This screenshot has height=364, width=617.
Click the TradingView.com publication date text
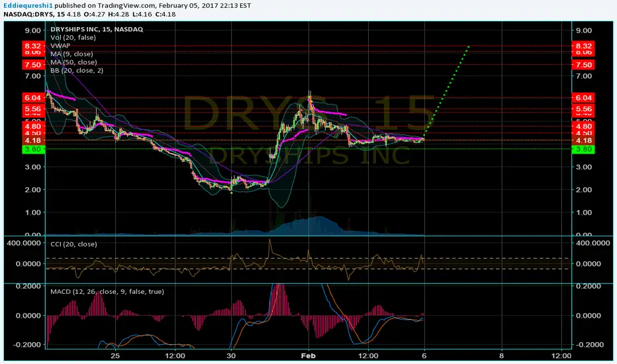(x=153, y=5)
